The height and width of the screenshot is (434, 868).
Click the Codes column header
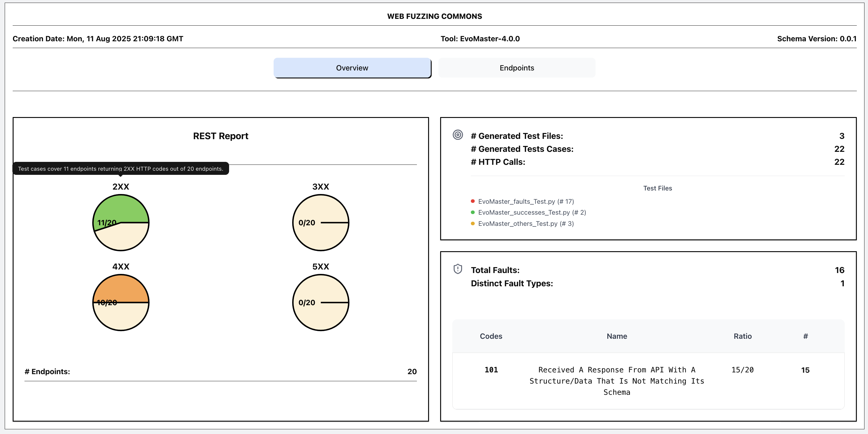(491, 336)
